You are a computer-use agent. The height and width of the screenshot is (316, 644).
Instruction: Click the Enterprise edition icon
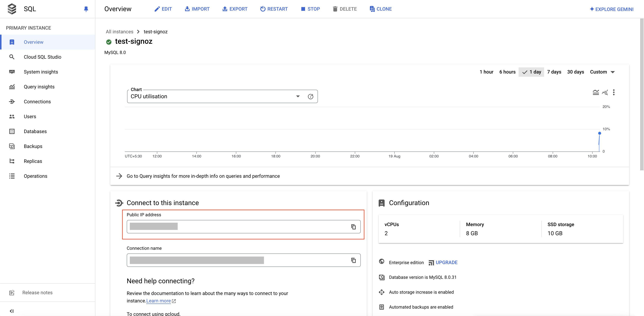381,261
